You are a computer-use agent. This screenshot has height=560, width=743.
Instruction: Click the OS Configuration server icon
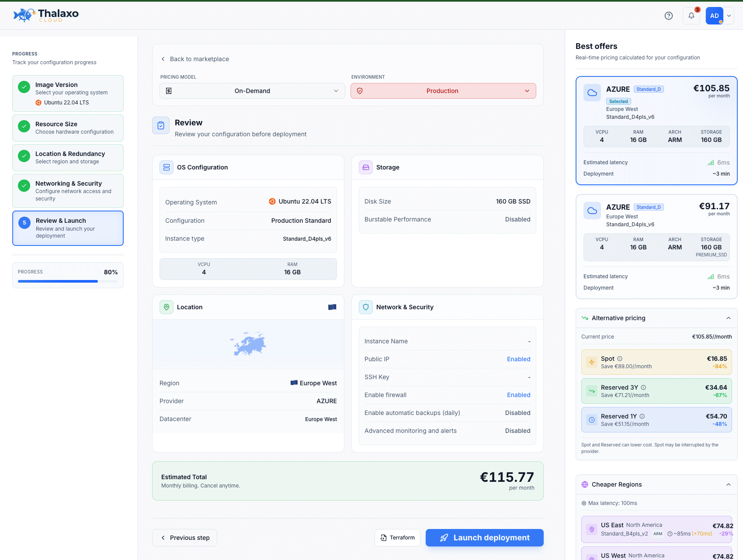point(167,167)
